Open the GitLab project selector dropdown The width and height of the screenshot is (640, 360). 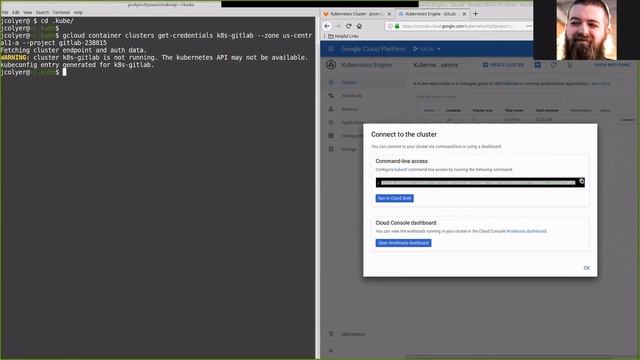click(x=427, y=49)
